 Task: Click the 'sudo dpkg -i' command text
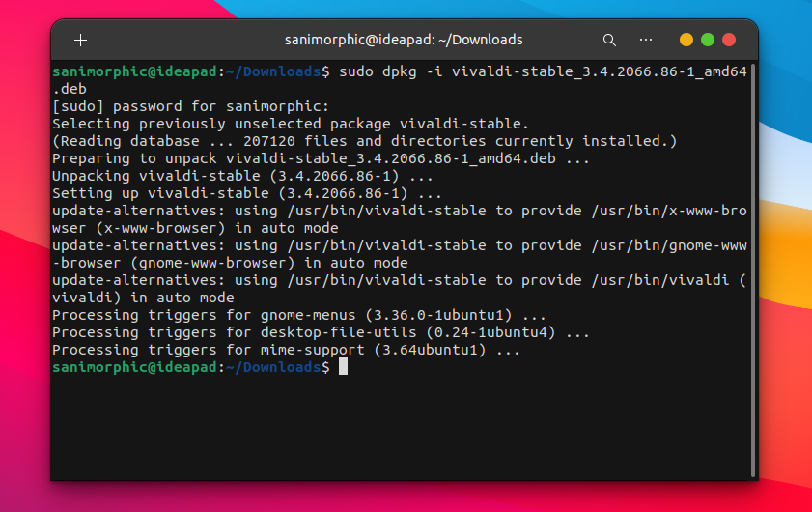coord(390,71)
